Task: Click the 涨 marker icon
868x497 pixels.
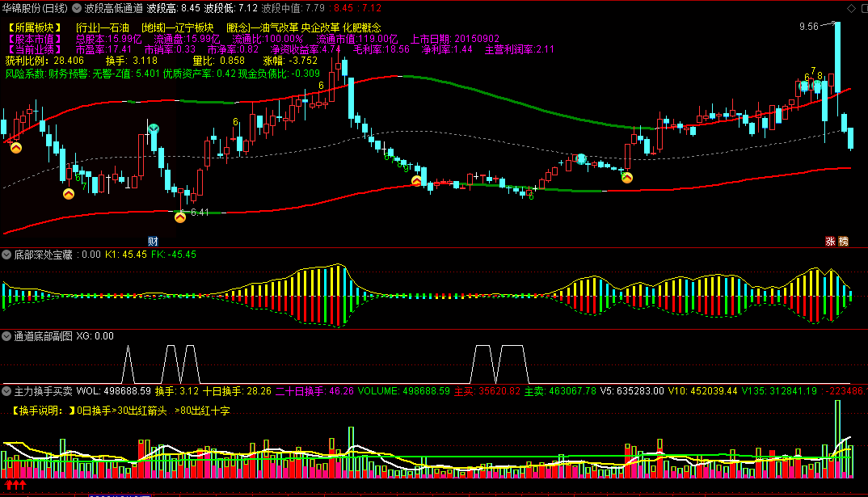Action: 830,242
